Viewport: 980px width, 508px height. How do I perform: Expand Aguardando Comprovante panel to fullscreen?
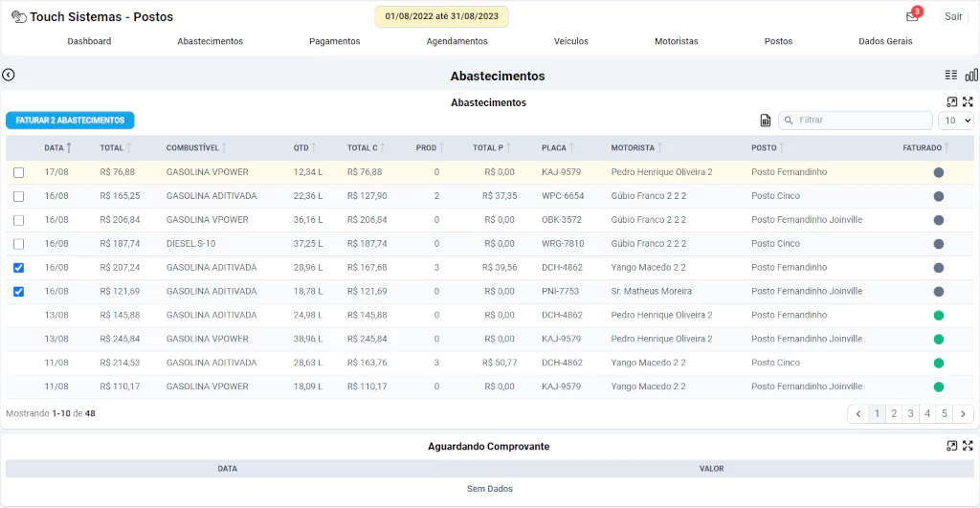[968, 446]
